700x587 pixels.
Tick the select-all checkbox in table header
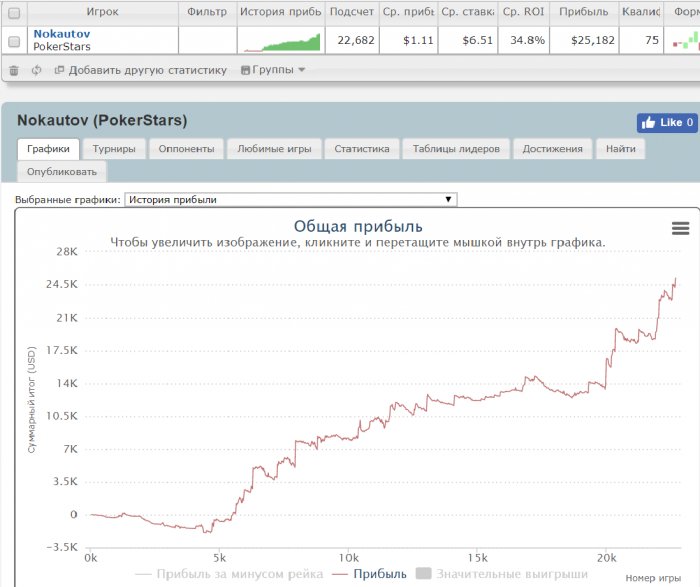14,12
